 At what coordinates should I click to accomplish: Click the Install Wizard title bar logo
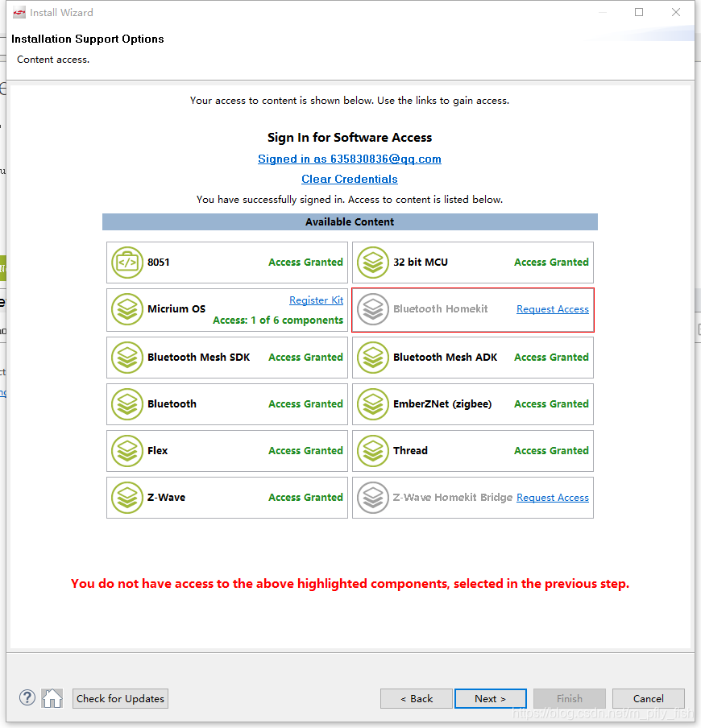[x=19, y=13]
